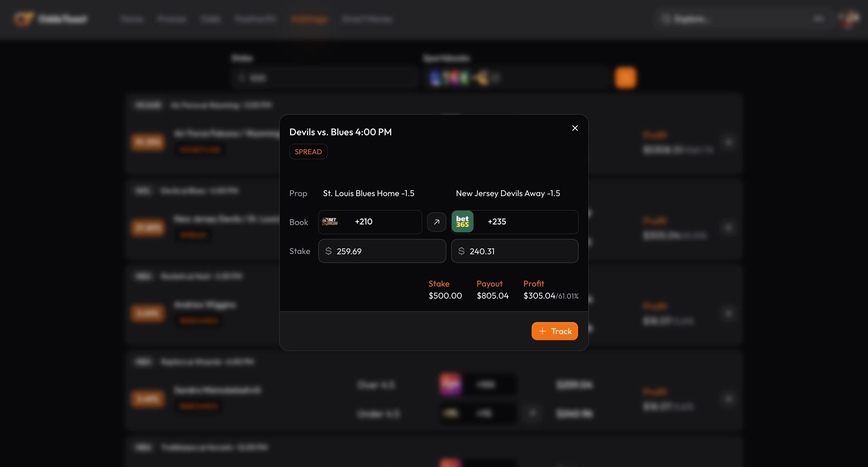The height and width of the screenshot is (467, 868).
Task: Click the New Jersey Devils Away -1.5 prop
Action: [508, 193]
